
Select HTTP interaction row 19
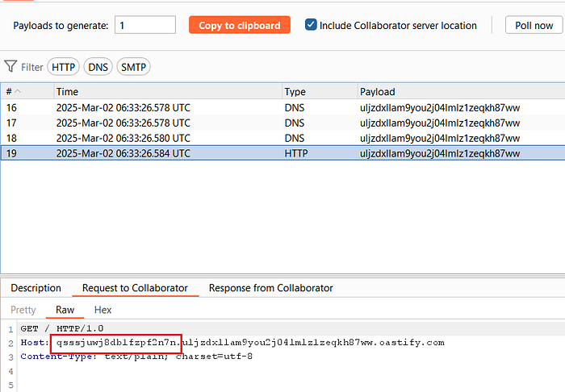click(282, 153)
